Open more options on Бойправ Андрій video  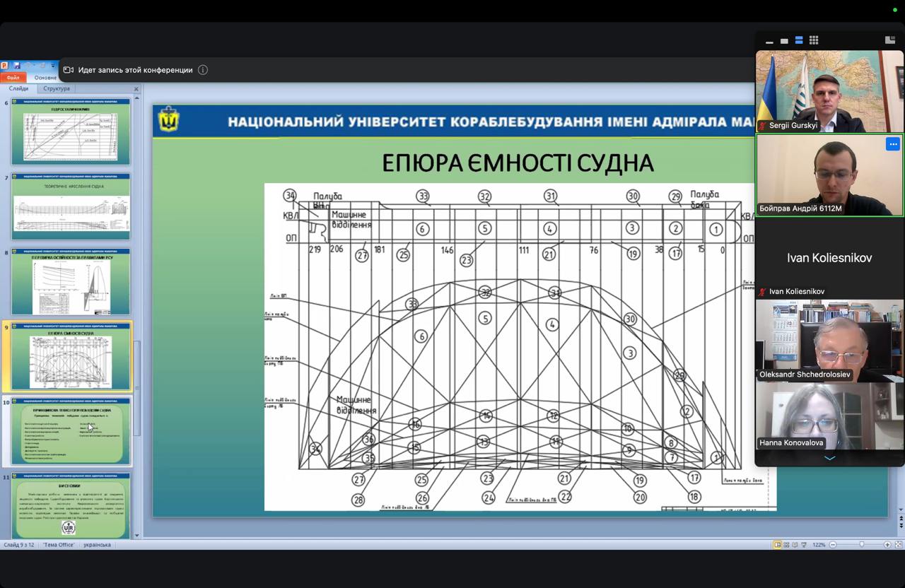coord(892,144)
